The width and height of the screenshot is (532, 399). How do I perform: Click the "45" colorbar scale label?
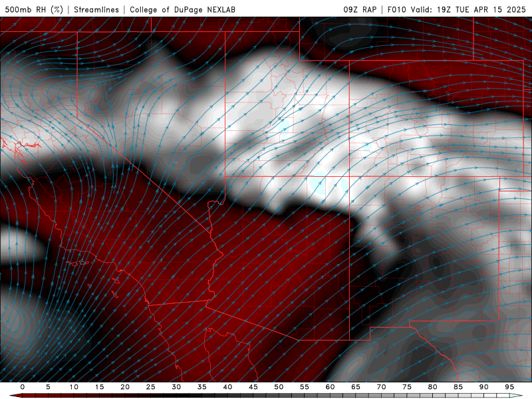pyautogui.click(x=253, y=387)
